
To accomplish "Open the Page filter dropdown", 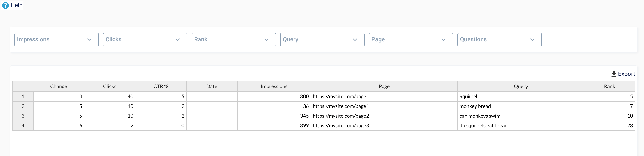I will (x=411, y=39).
